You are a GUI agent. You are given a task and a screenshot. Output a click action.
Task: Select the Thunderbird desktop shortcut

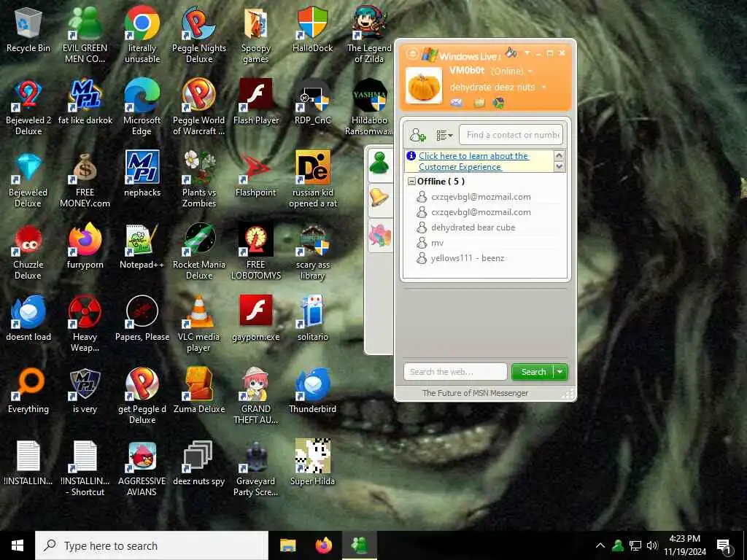pyautogui.click(x=312, y=391)
